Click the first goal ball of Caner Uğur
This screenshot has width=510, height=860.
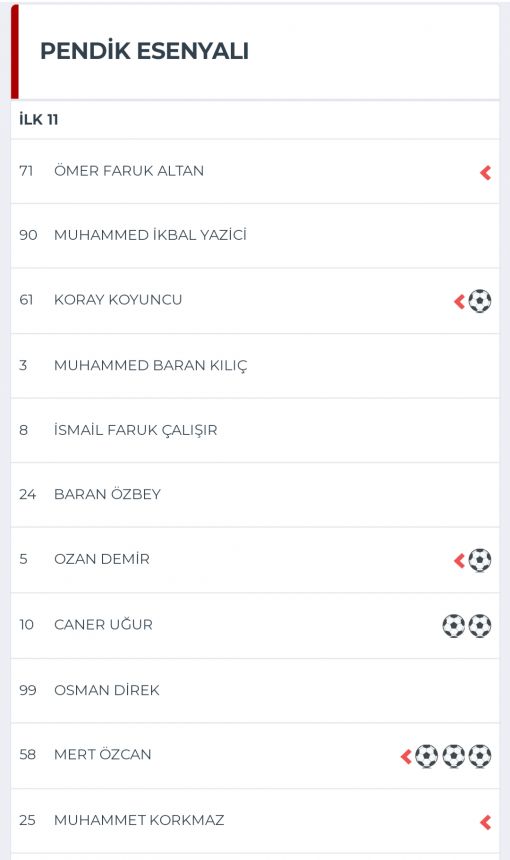click(454, 625)
